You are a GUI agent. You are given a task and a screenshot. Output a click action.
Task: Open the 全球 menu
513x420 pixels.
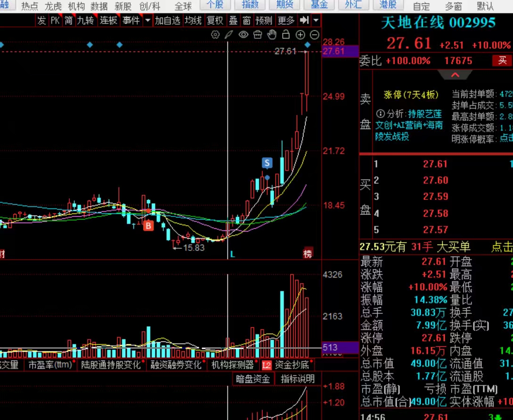183,6
